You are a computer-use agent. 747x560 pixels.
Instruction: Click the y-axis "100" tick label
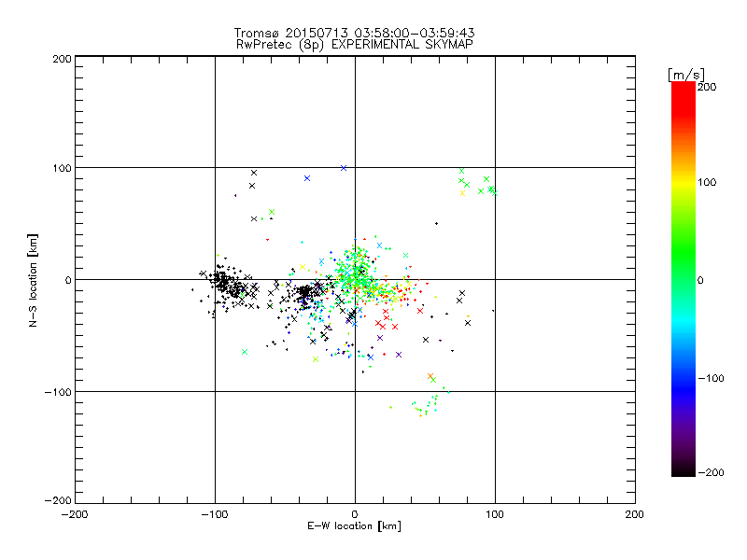pos(62,168)
